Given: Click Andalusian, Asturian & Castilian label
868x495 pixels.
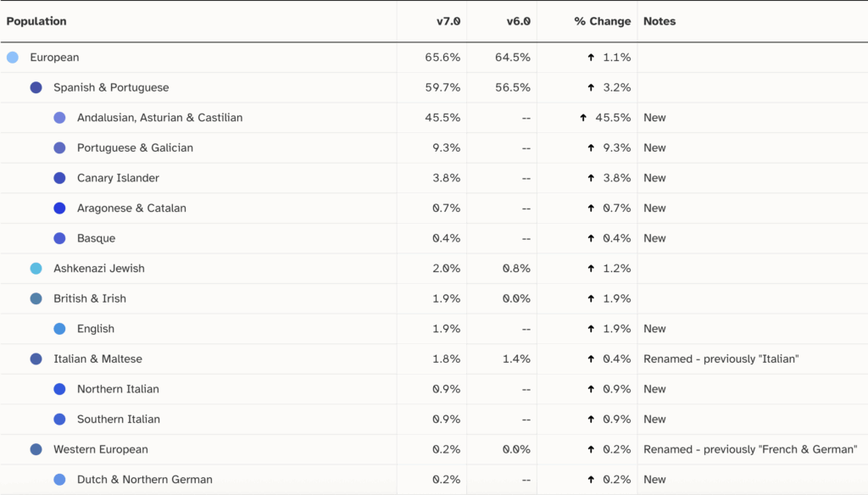Looking at the screenshot, I should pyautogui.click(x=159, y=118).
